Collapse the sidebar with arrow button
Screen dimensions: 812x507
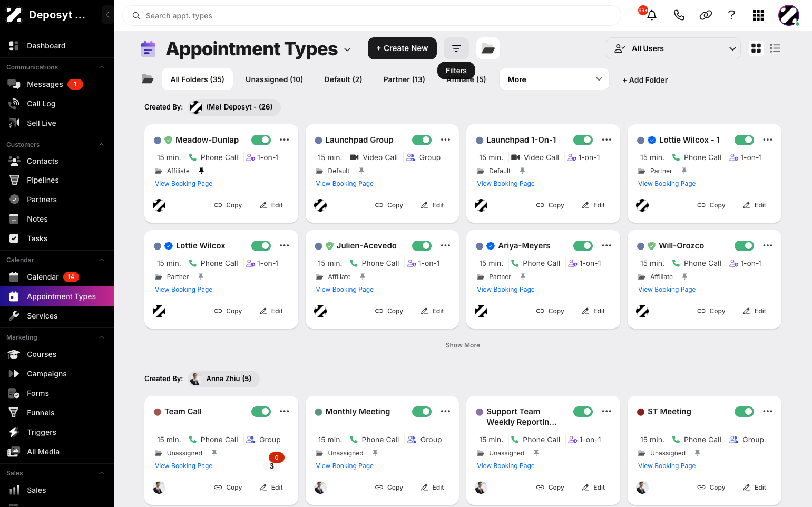click(107, 15)
